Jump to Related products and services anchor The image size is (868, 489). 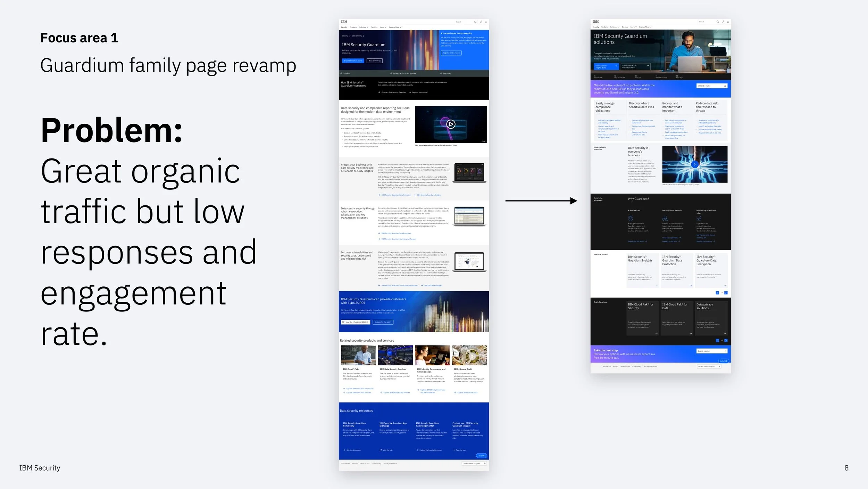[403, 73]
